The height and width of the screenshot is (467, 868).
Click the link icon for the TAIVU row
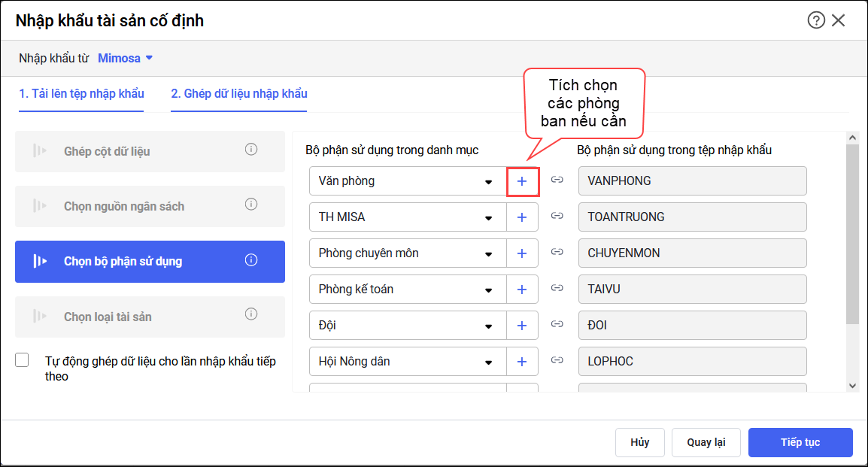[557, 289]
